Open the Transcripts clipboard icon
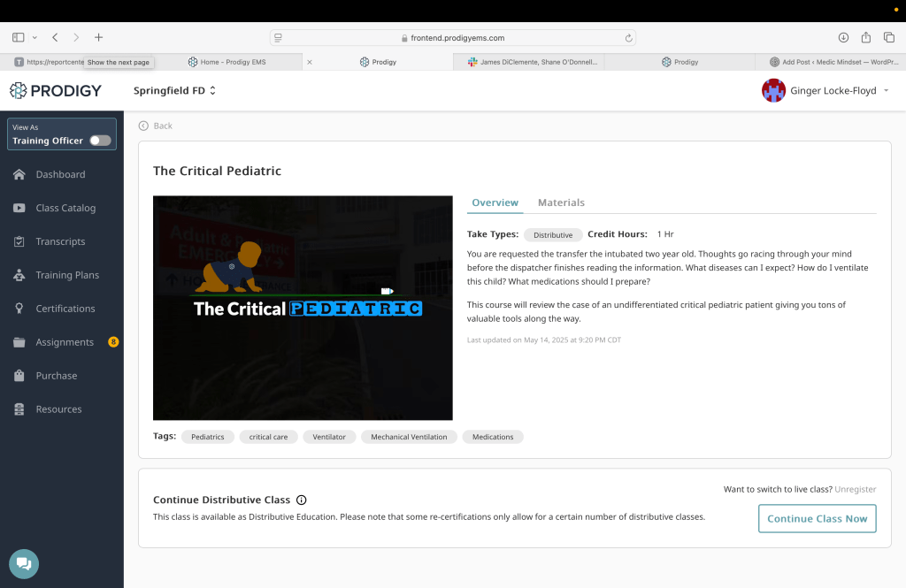 point(19,241)
